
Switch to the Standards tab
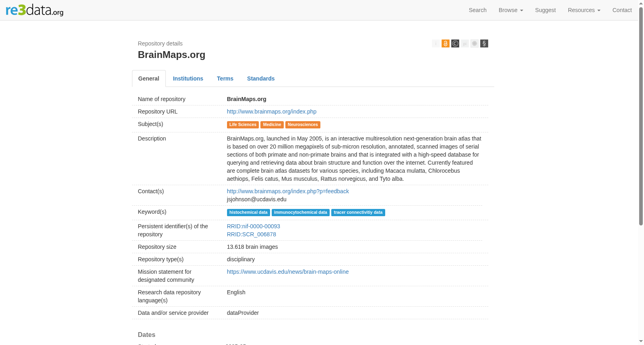click(261, 79)
